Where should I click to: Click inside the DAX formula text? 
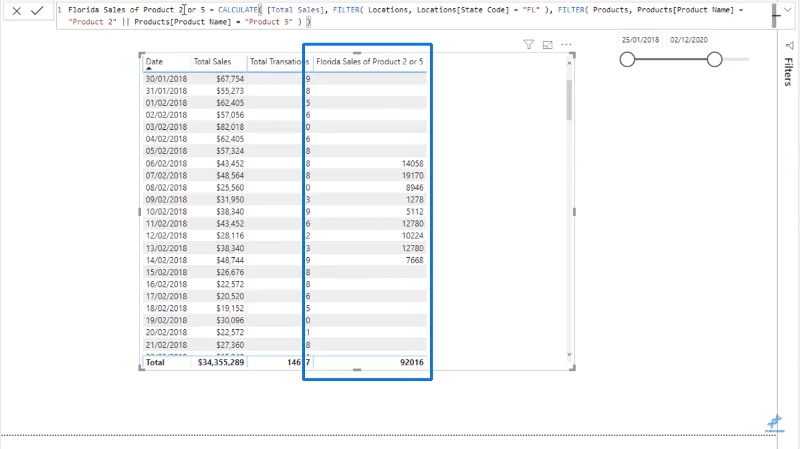(x=406, y=16)
